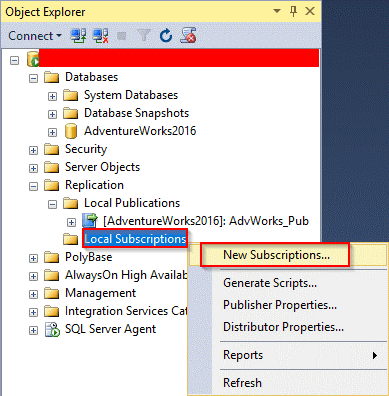389x396 pixels.
Task: Select Local Publications folder
Action: tap(132, 203)
